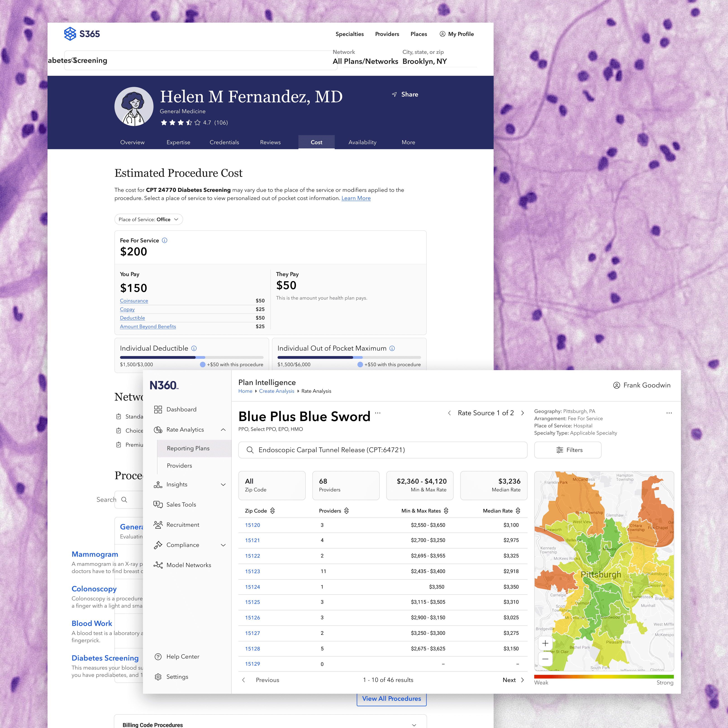Expand the Insights sidebar section
This screenshot has height=728, width=728.
pyautogui.click(x=223, y=485)
